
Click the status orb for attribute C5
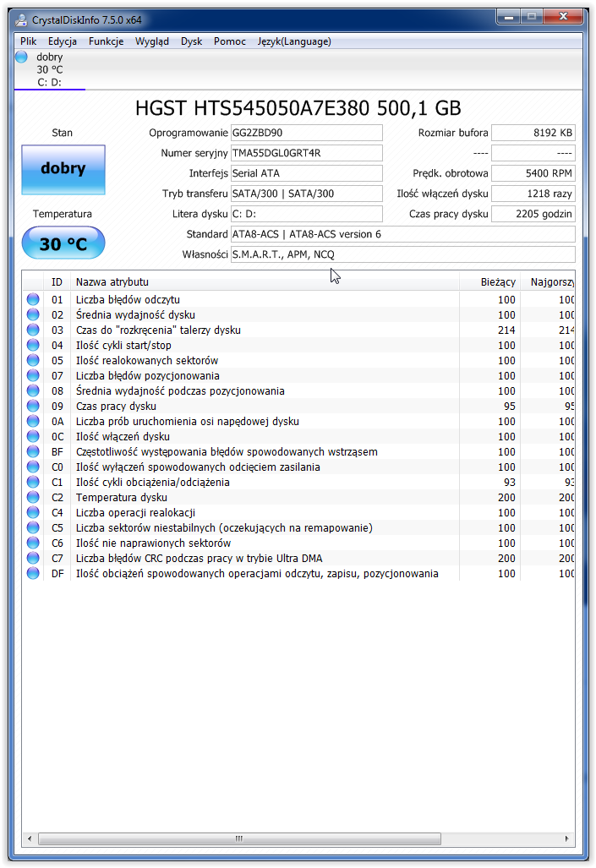coord(33,527)
